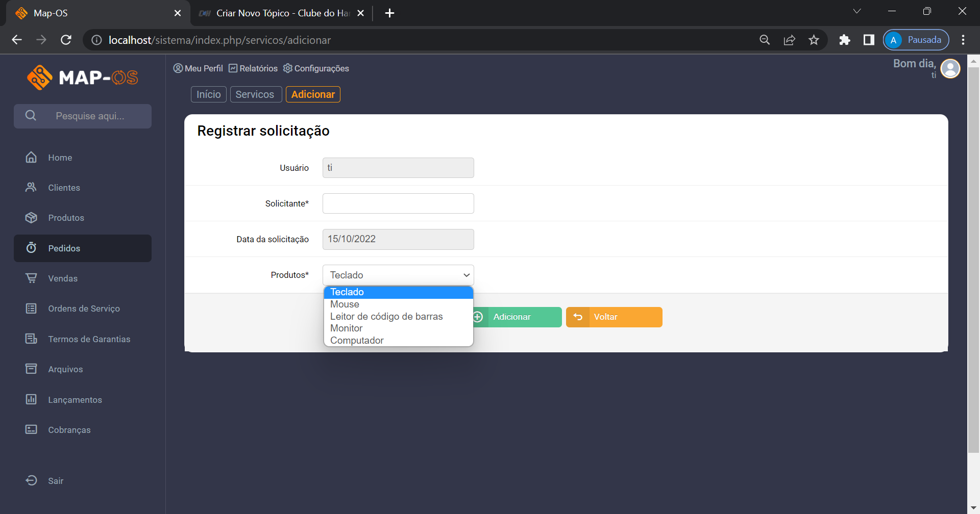Open profile Pausada button
This screenshot has height=514, width=980.
tap(916, 40)
